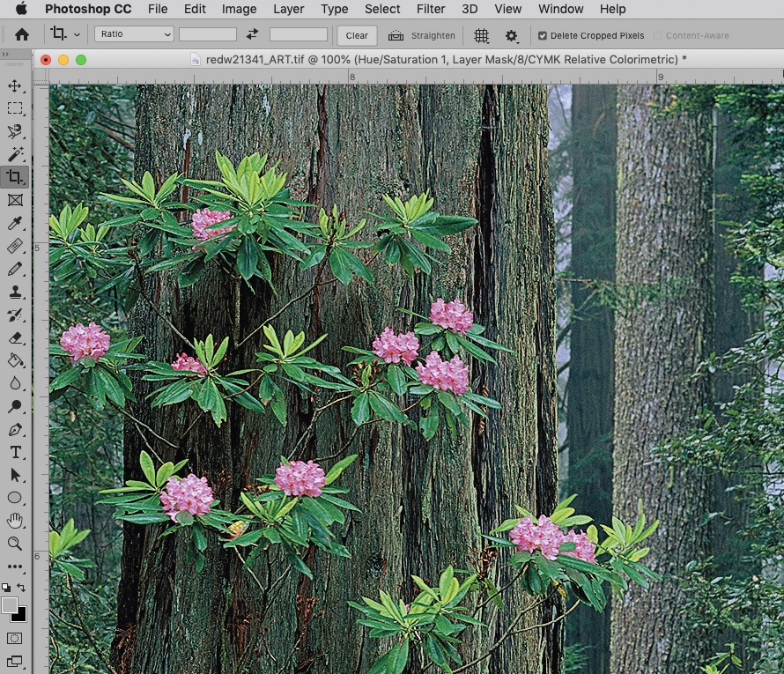
Task: Select the Rectangular Marquee tool
Action: [x=14, y=108]
